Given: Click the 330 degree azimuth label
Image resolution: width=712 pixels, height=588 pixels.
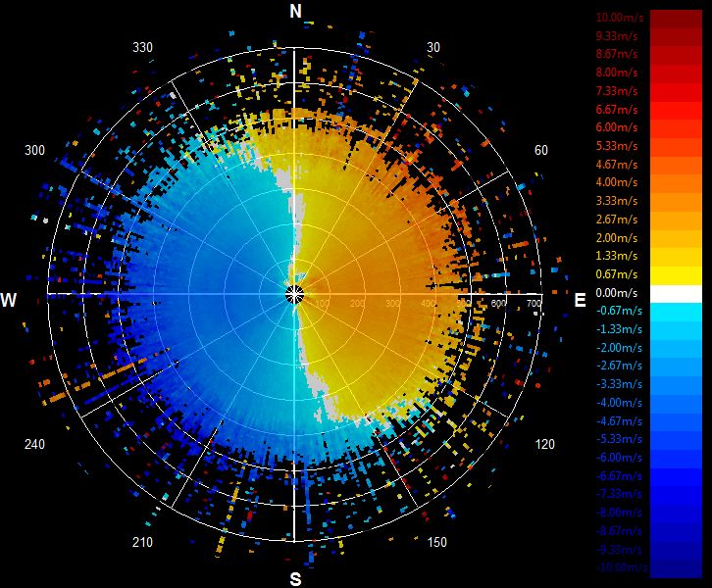Looking at the screenshot, I should (x=142, y=47).
